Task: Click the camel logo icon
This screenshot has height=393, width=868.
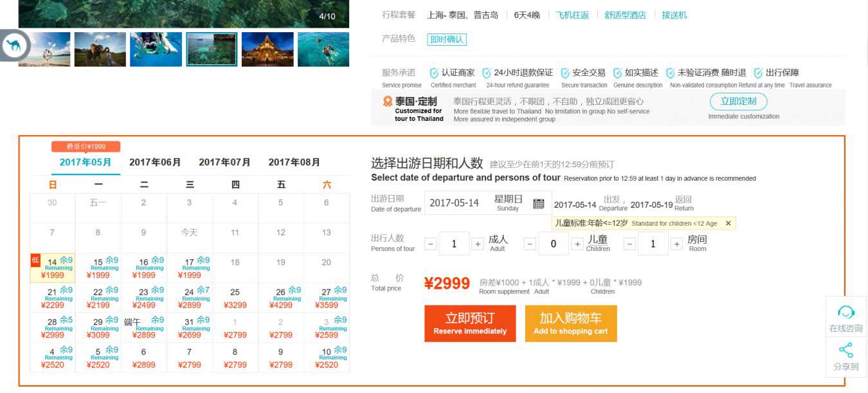Action: click(12, 46)
